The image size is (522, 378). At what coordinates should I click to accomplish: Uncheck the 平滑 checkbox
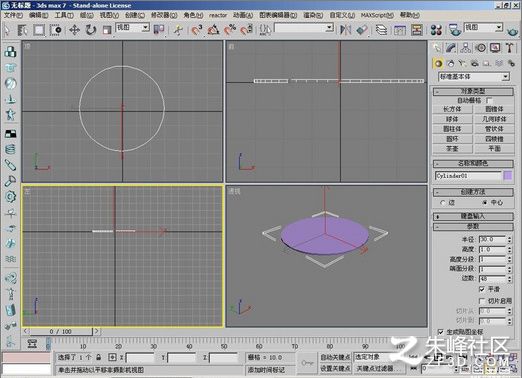pos(482,289)
